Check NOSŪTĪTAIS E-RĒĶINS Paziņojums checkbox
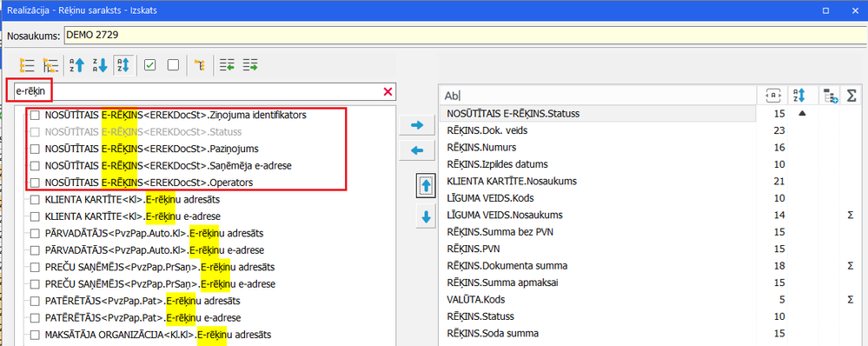This screenshot has width=868, height=346. 35,149
